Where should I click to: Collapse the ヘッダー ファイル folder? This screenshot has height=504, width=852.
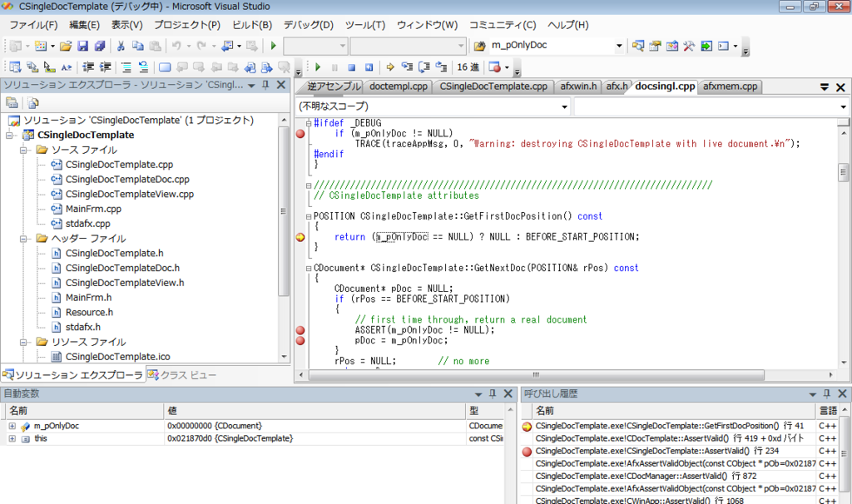23,239
